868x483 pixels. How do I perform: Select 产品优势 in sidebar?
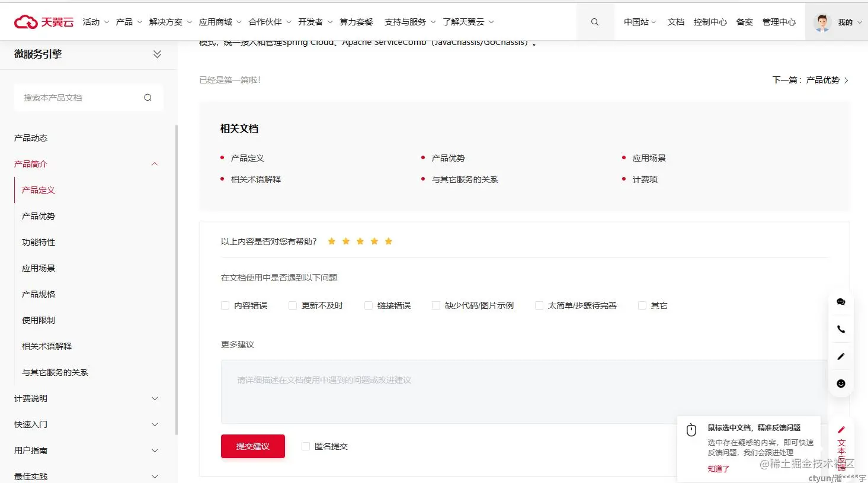(39, 216)
